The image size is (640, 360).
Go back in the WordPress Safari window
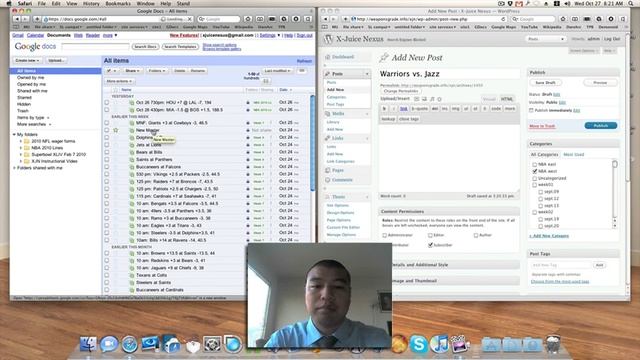pos(325,19)
